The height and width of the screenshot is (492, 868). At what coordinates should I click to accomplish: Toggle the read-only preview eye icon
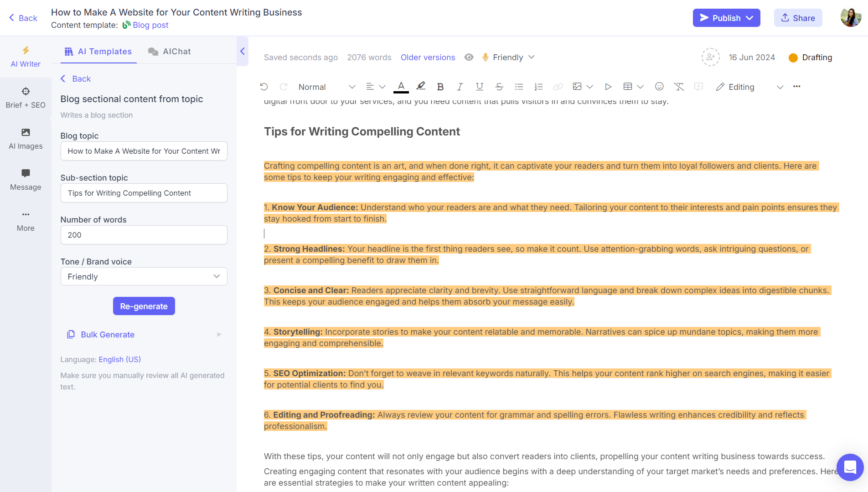pos(469,57)
